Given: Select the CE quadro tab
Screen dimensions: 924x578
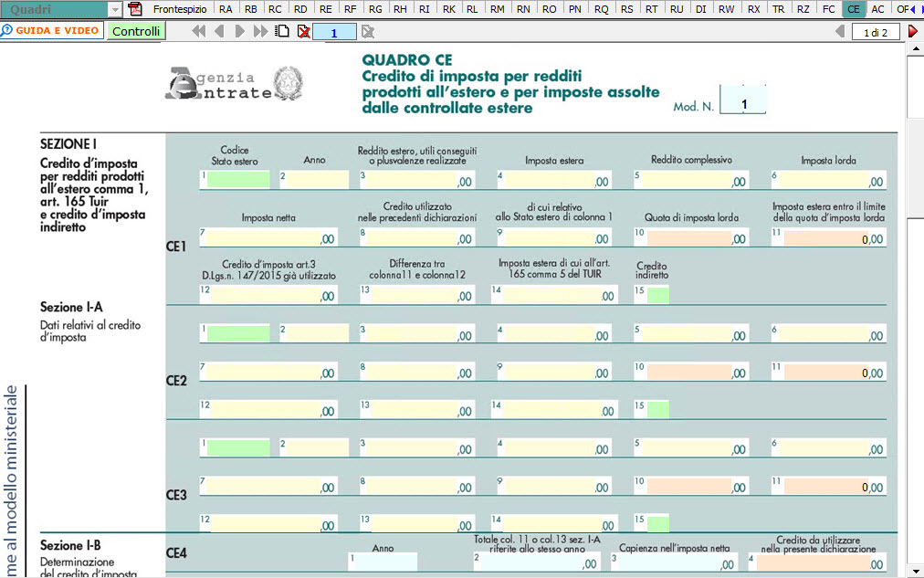Looking at the screenshot, I should coord(854,9).
